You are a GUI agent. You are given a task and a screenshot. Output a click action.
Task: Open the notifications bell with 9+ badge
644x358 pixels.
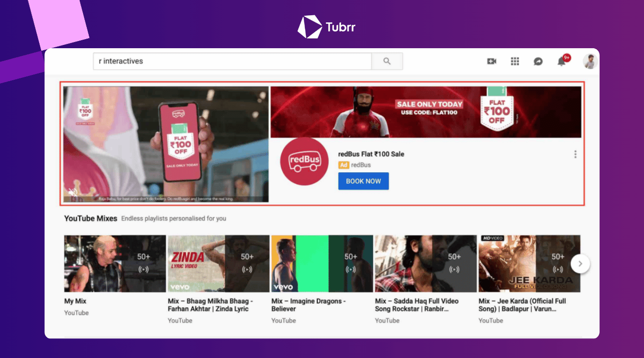563,60
